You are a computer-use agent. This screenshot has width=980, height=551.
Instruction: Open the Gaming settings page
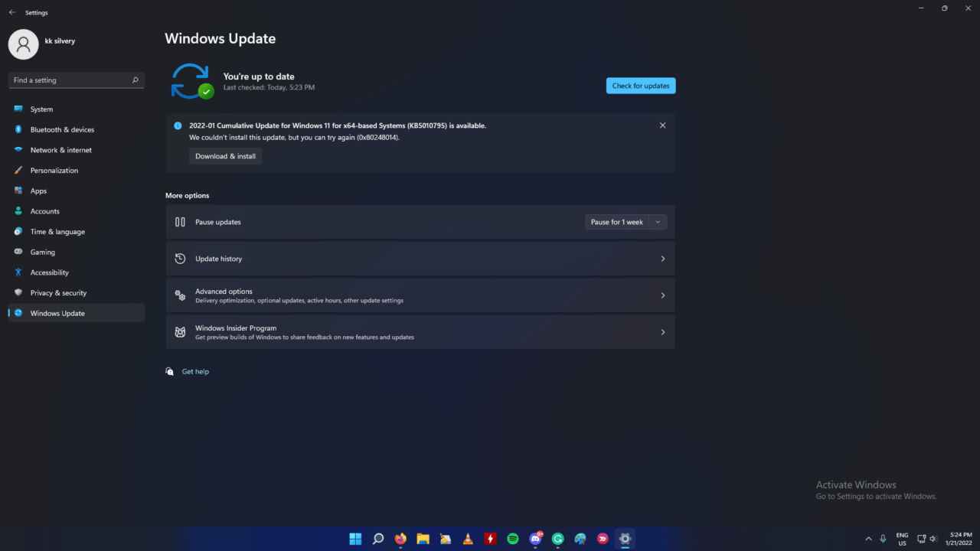pyautogui.click(x=77, y=252)
